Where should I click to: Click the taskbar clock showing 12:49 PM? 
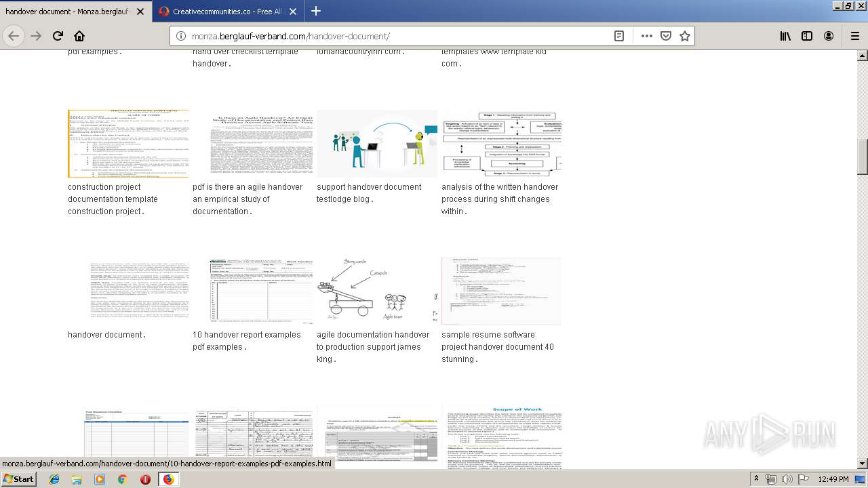coord(833,479)
